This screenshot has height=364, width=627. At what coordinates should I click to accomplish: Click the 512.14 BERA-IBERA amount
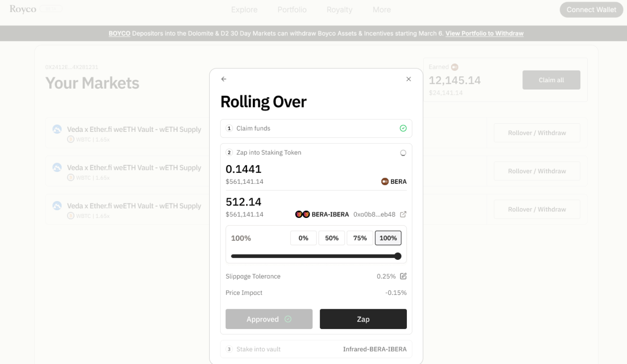tap(243, 202)
